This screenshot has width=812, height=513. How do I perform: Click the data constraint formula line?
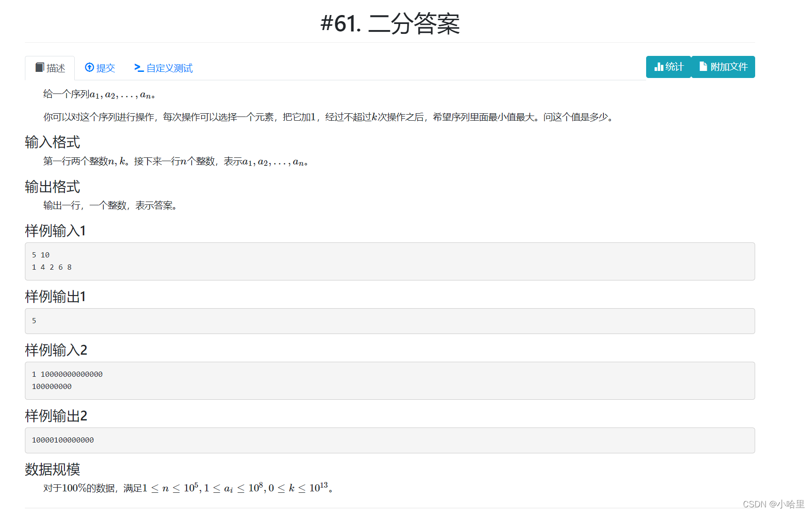pos(188,488)
